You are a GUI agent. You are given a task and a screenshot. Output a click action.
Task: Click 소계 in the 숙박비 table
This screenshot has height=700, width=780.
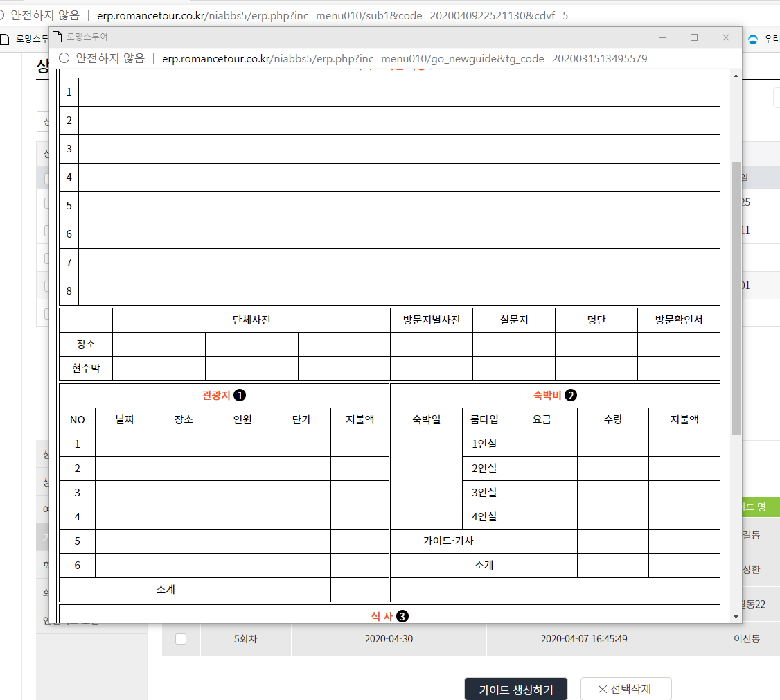484,566
